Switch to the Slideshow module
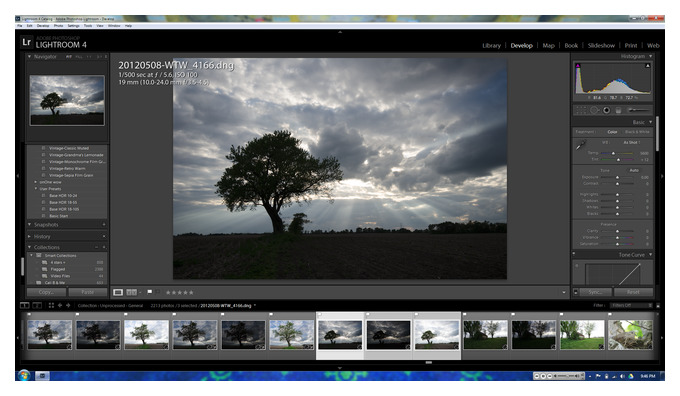The width and height of the screenshot is (680, 396). click(601, 46)
